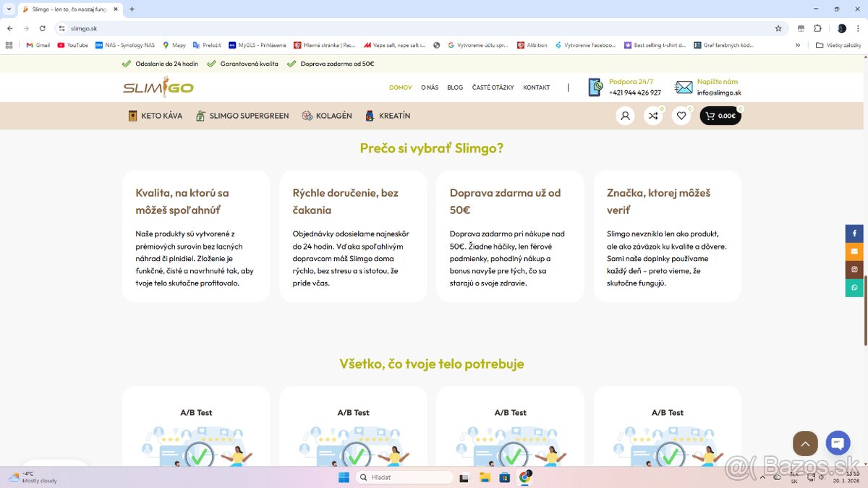Open Chrome apps grid icon
Image resolution: width=868 pixels, height=488 pixels.
coord(9,45)
